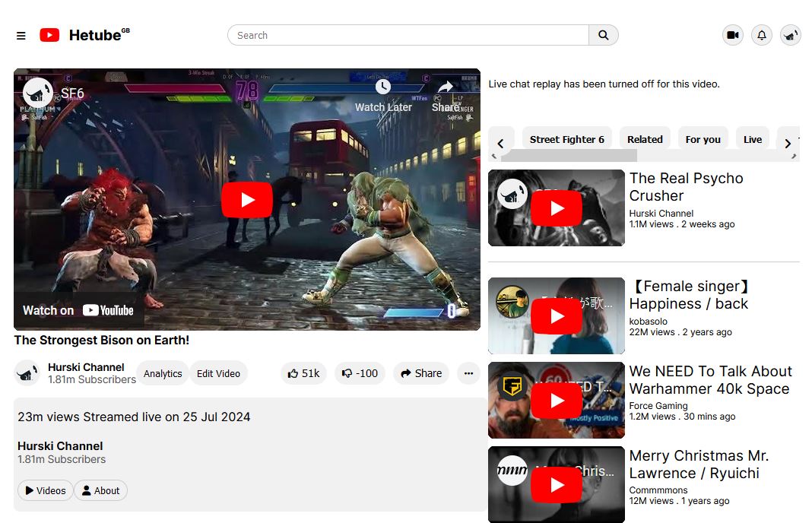Play the Female singer Happiness thumbnail
This screenshot has width=812, height=523.
(557, 316)
